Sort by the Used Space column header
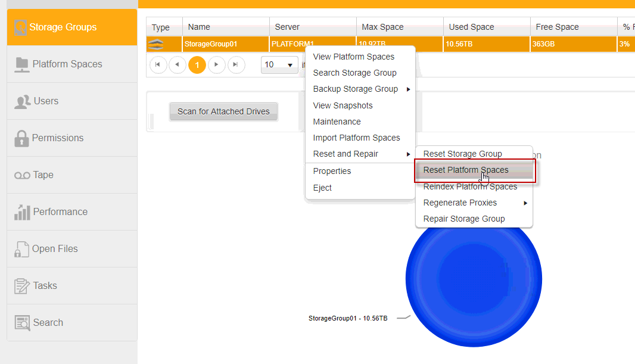Viewport: 635px width, 364px height. pyautogui.click(x=487, y=27)
